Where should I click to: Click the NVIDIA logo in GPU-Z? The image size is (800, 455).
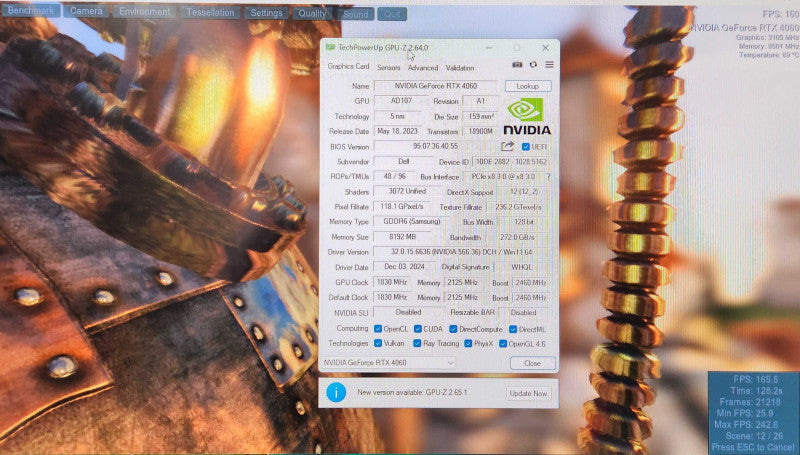(x=527, y=117)
